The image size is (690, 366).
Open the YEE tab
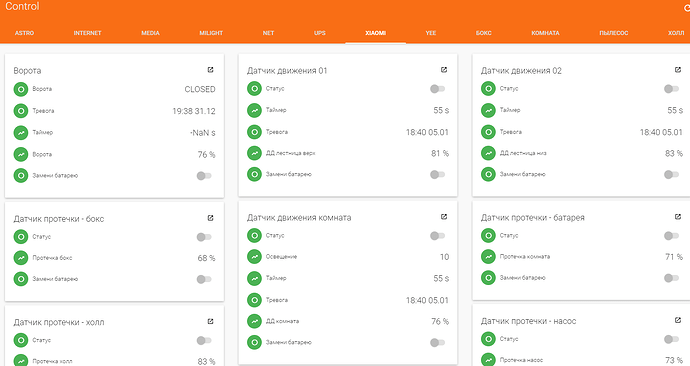coord(431,33)
